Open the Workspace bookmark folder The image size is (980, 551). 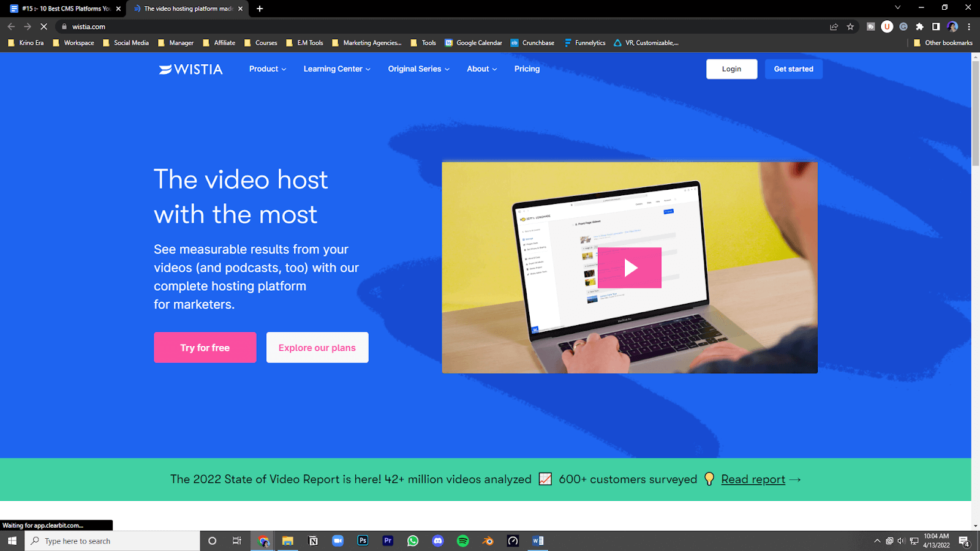pos(73,43)
